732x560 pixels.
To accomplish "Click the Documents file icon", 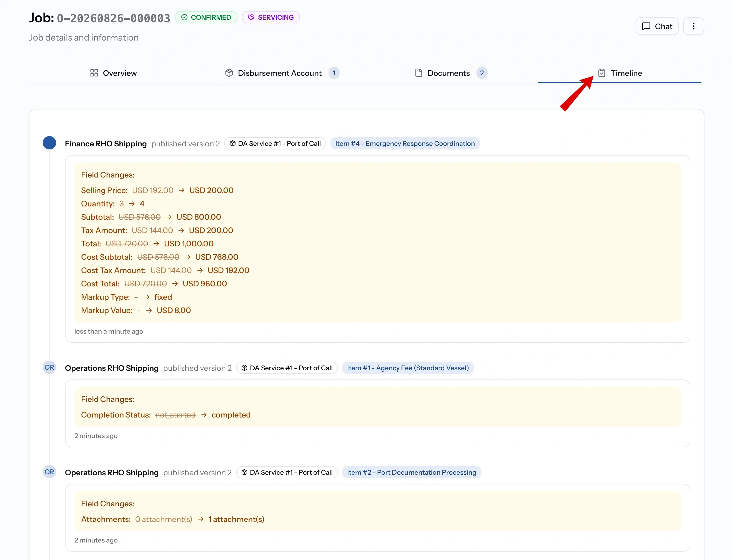I will pos(419,73).
